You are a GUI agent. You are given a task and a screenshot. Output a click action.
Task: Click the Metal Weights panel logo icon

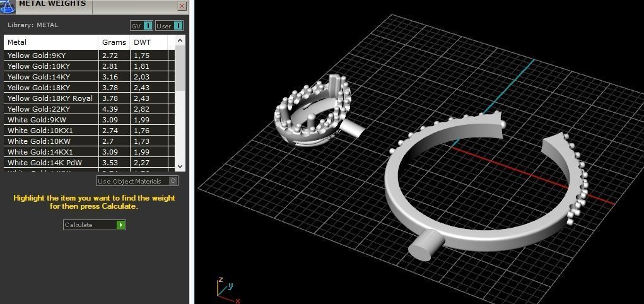pyautogui.click(x=8, y=6)
